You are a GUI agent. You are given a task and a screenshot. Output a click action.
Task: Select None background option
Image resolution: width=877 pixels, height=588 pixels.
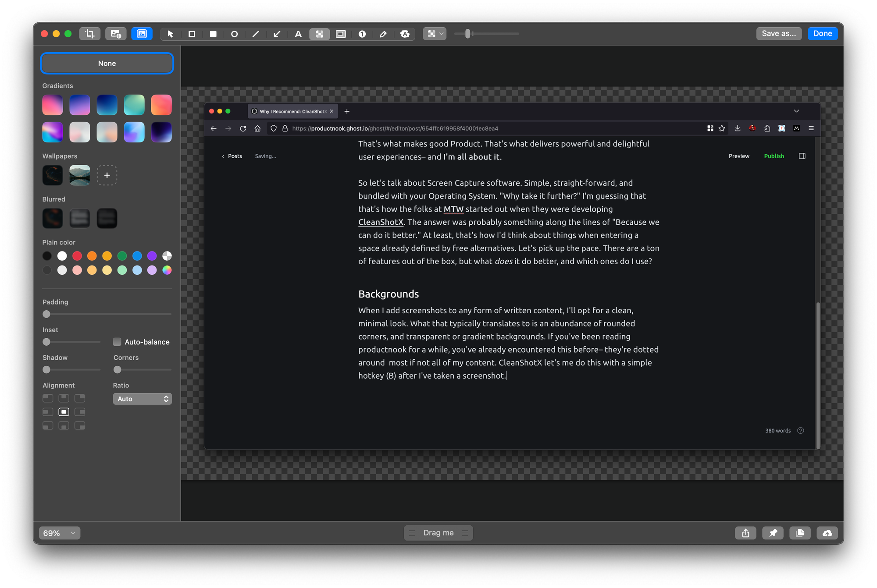pos(107,64)
